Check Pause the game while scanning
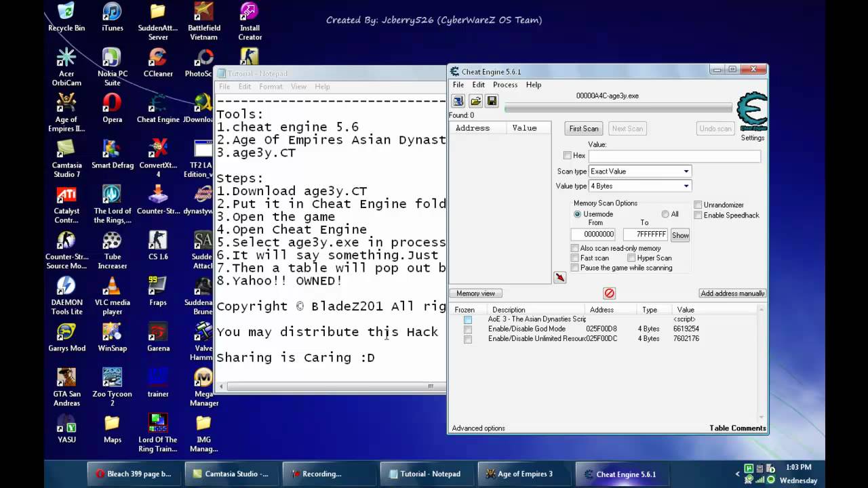Image resolution: width=868 pixels, height=488 pixels. [x=575, y=268]
